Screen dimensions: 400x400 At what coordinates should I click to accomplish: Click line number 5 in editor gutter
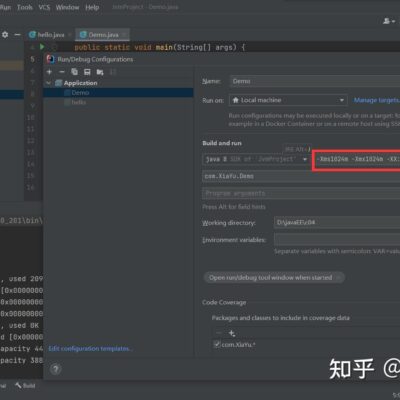pyautogui.click(x=32, y=59)
